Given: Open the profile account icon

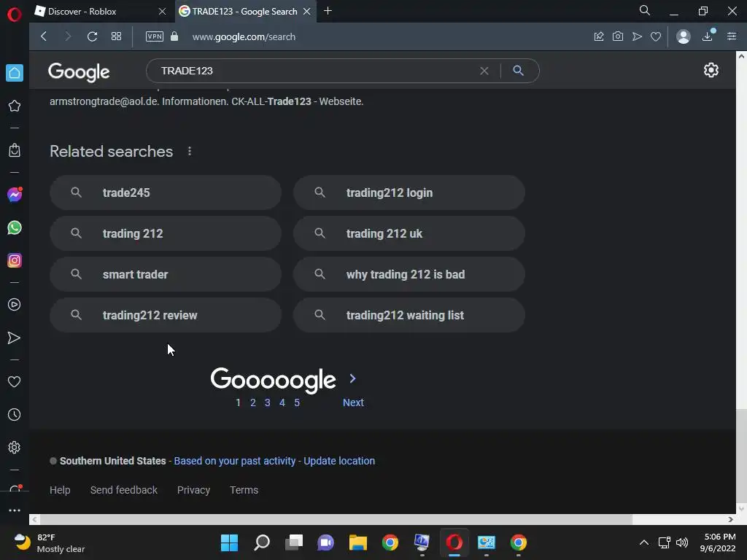Looking at the screenshot, I should [683, 36].
